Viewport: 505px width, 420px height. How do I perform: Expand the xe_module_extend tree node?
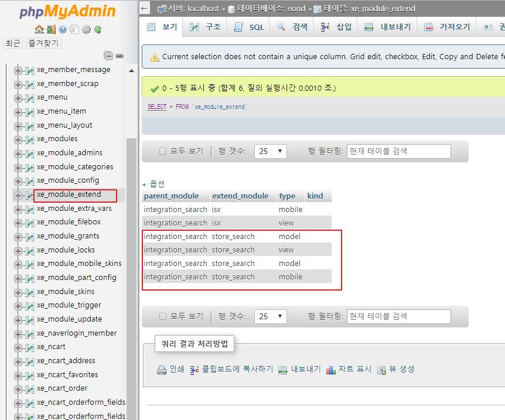click(18, 195)
